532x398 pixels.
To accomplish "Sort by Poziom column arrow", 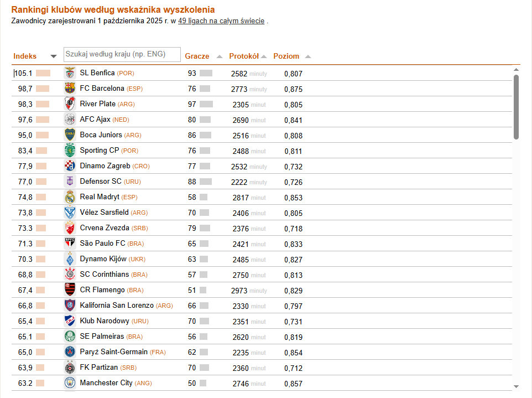I will pos(308,56).
